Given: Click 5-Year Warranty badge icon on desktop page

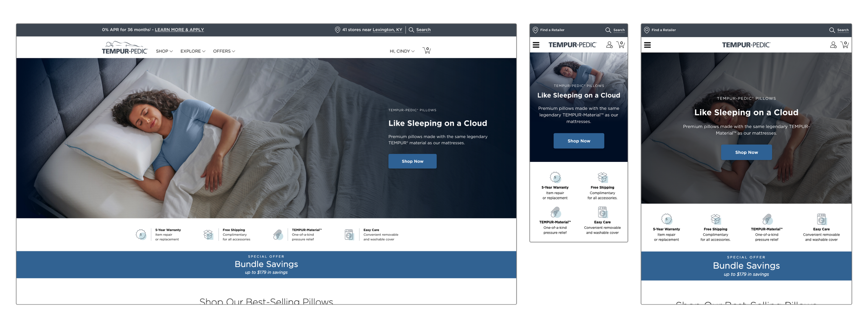Looking at the screenshot, I should pyautogui.click(x=141, y=235).
